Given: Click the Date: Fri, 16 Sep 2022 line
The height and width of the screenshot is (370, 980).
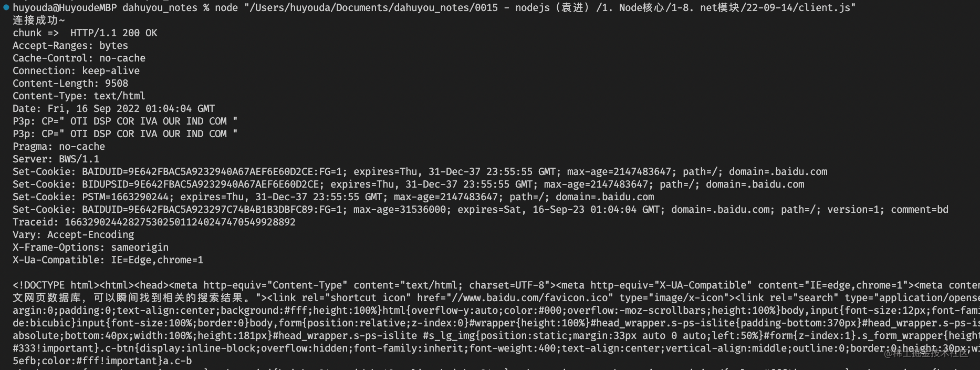Looking at the screenshot, I should pos(114,109).
